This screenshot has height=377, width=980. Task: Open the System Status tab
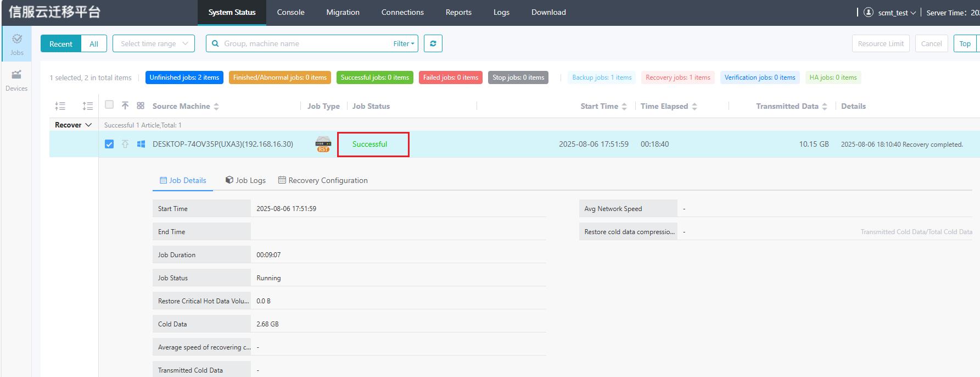pos(232,12)
